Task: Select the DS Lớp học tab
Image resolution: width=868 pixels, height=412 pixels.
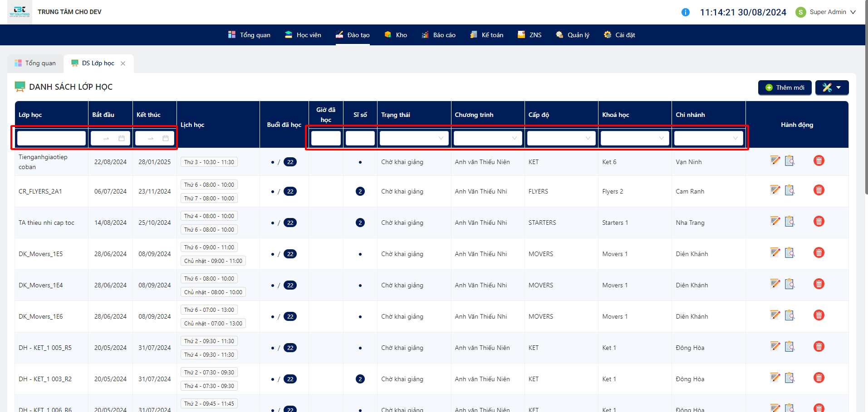Action: coord(98,63)
